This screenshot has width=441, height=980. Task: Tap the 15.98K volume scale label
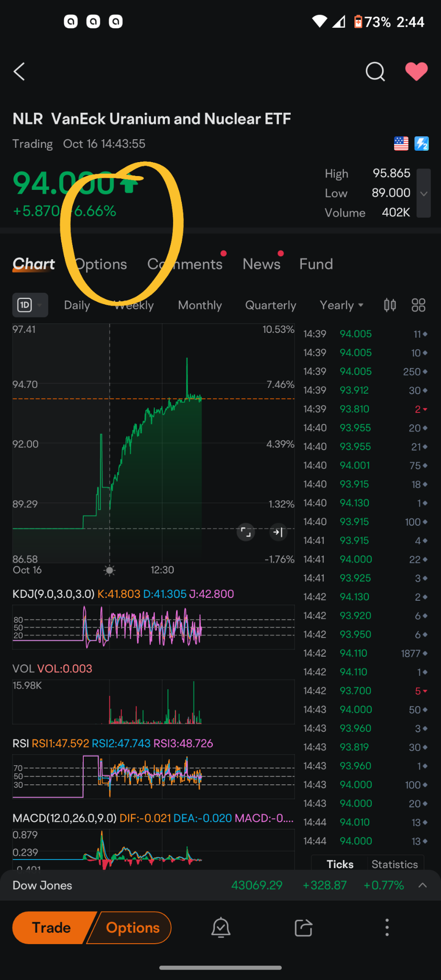(x=27, y=685)
